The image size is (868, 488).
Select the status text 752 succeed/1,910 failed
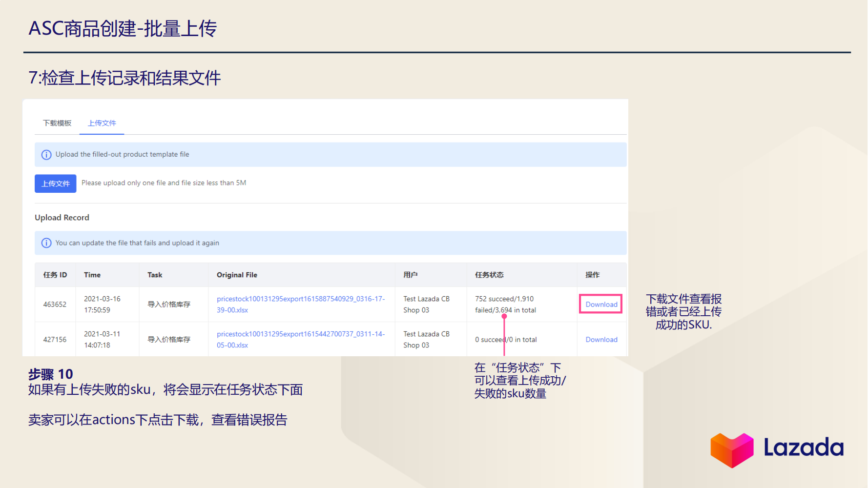pyautogui.click(x=505, y=304)
